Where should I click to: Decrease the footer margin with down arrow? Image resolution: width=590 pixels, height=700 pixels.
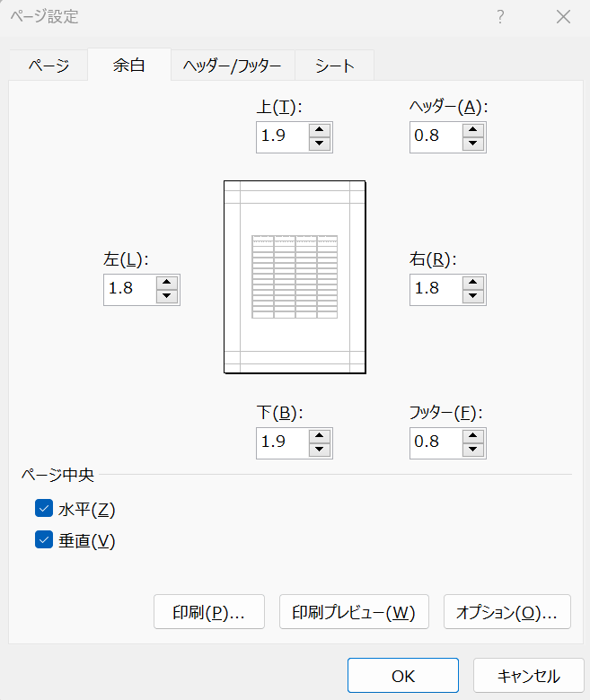[473, 449]
